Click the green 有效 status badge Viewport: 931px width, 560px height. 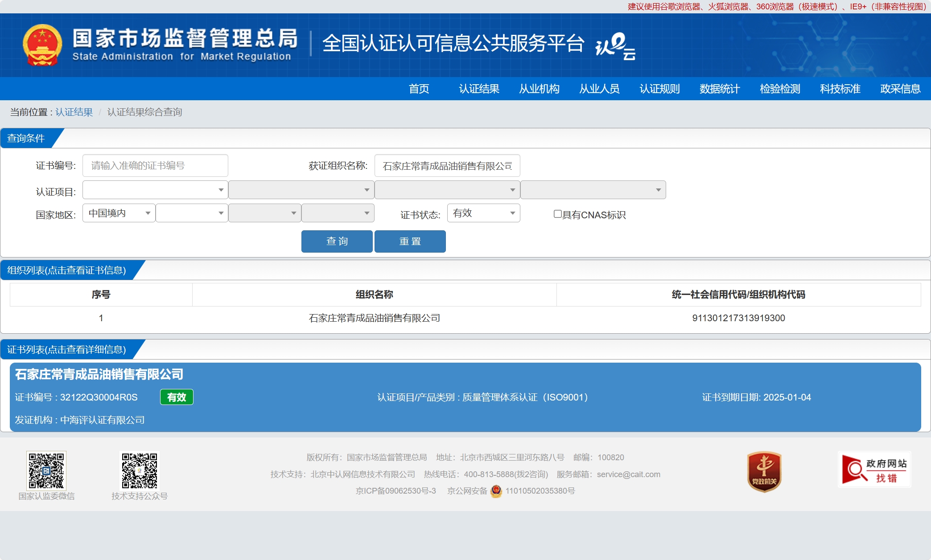(x=177, y=397)
